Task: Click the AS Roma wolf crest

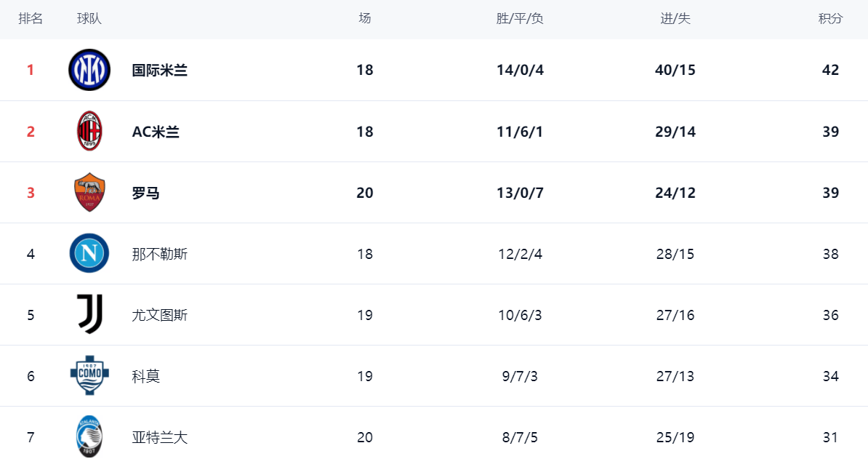Action: click(x=89, y=193)
